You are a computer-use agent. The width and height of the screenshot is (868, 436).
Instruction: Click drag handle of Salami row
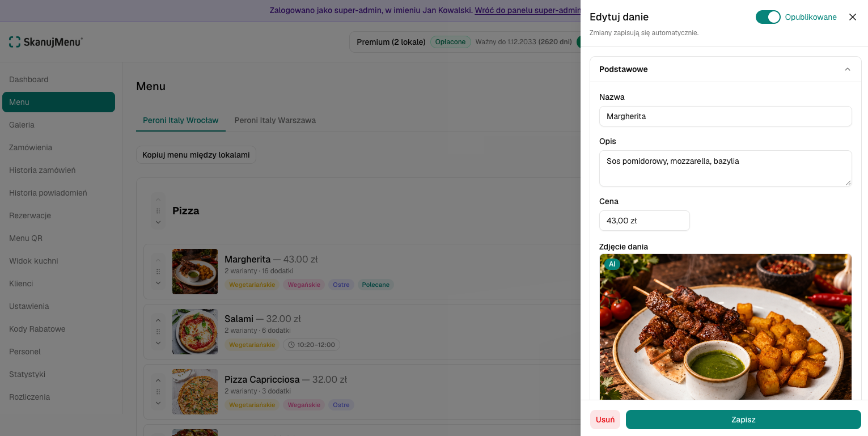[x=158, y=332]
